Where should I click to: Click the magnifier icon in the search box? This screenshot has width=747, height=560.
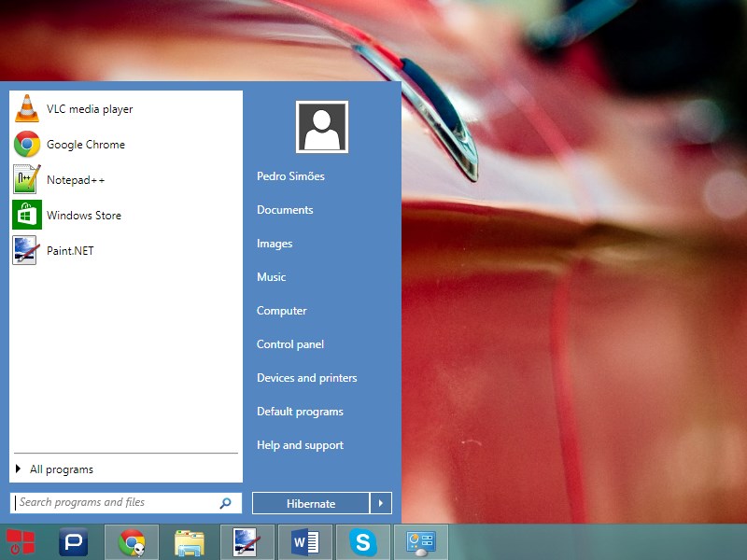click(x=225, y=503)
